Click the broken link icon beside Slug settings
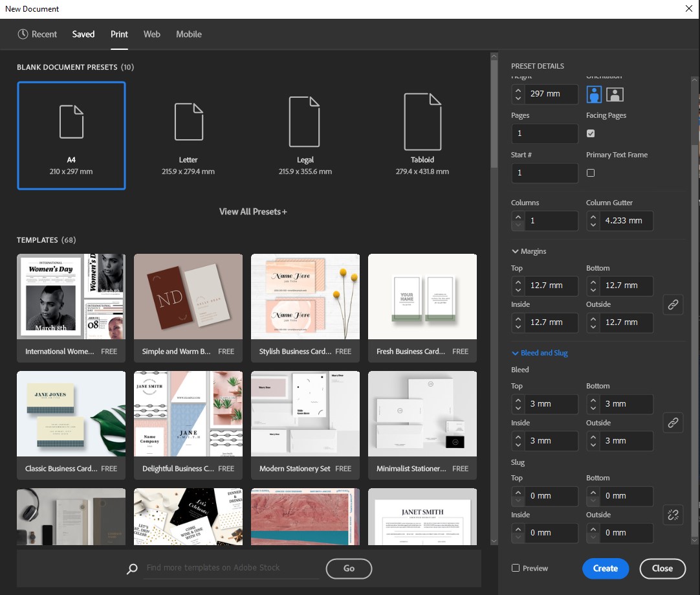This screenshot has height=595, width=700. pyautogui.click(x=673, y=515)
